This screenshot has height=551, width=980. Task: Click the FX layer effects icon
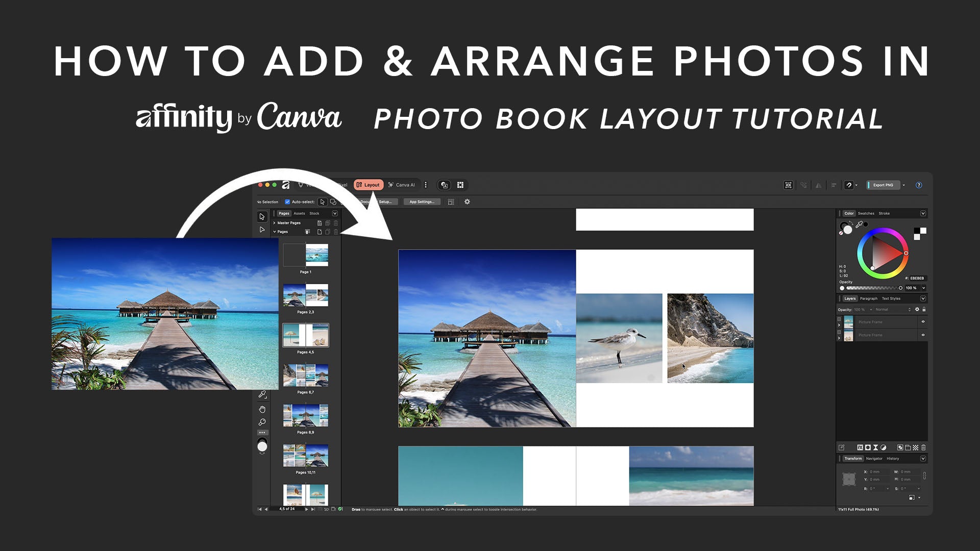coord(860,447)
